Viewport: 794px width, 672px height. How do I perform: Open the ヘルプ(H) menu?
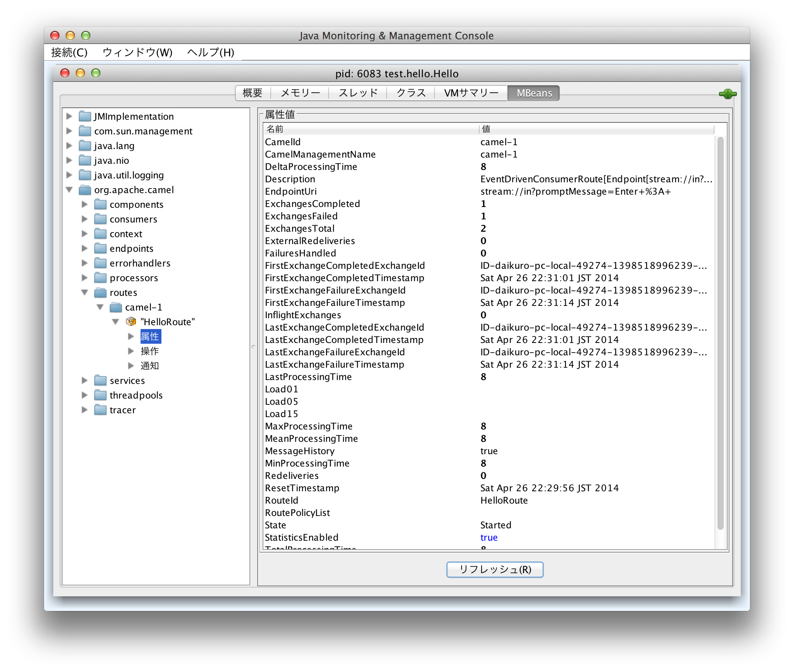[211, 52]
